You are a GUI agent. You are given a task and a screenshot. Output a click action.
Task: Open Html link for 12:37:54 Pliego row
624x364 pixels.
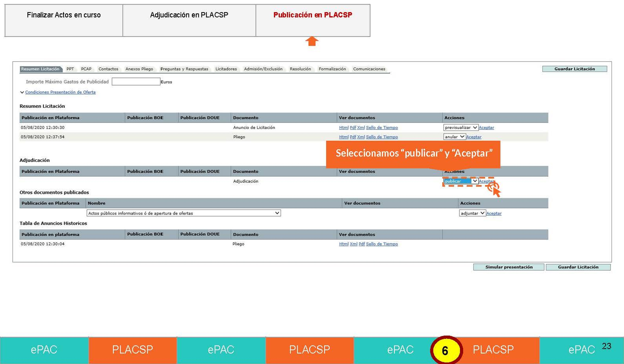tap(344, 137)
